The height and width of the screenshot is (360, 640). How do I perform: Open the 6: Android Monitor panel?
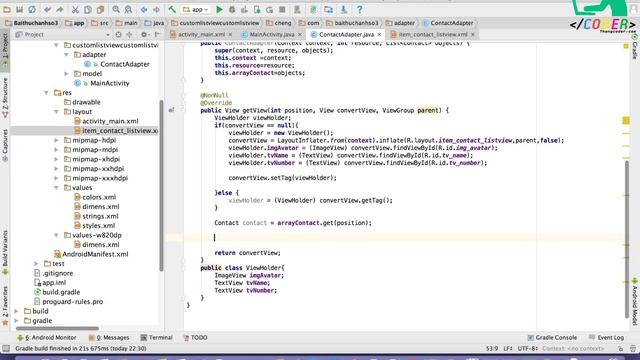coord(47,338)
